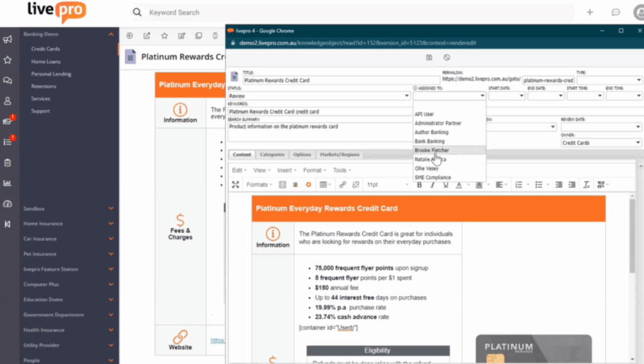Open the training graduation cap icon
Image resolution: width=644 pixels, height=364 pixels.
[x=8, y=121]
